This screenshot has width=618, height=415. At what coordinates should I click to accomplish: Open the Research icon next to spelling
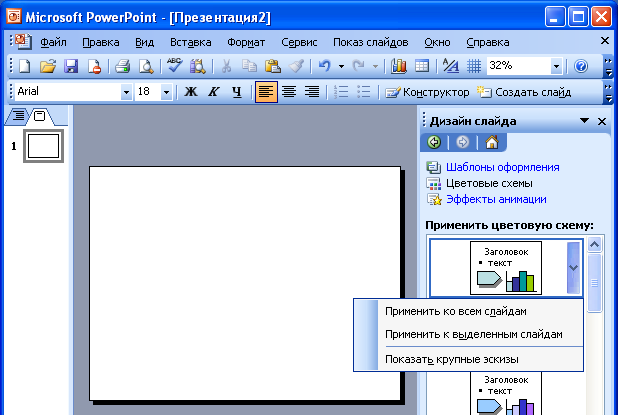click(197, 66)
